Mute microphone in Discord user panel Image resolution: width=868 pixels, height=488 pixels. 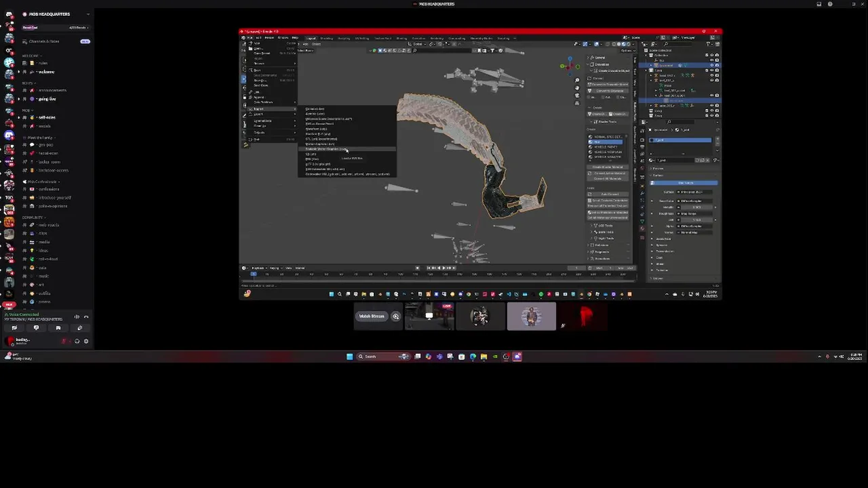(65, 341)
